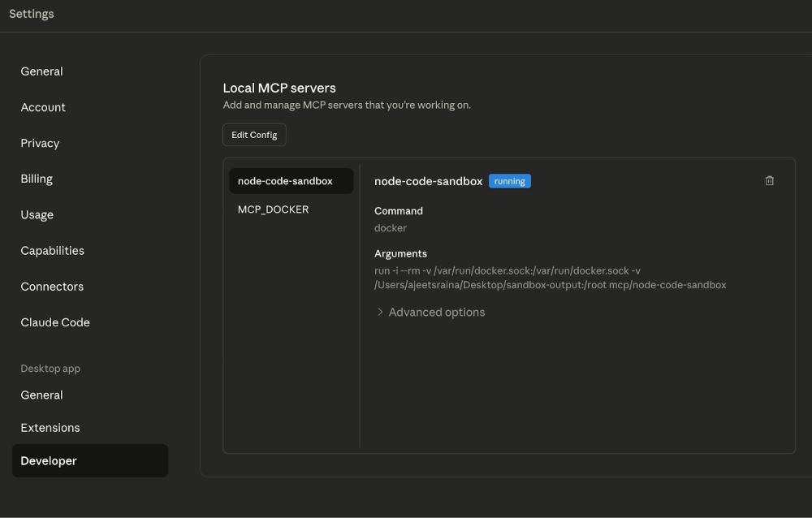Delete the node-code-sandbox server via trash icon
This screenshot has height=518, width=812.
coord(769,180)
